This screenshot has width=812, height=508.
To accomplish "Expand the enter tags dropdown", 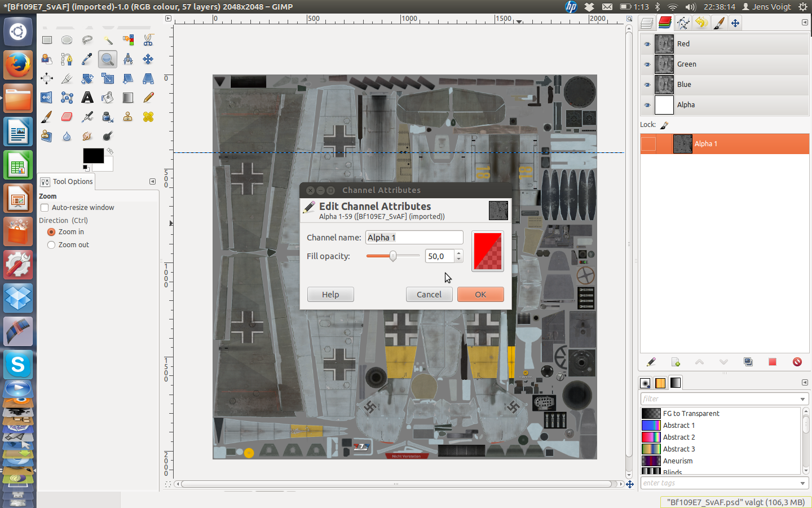I will pos(802,483).
